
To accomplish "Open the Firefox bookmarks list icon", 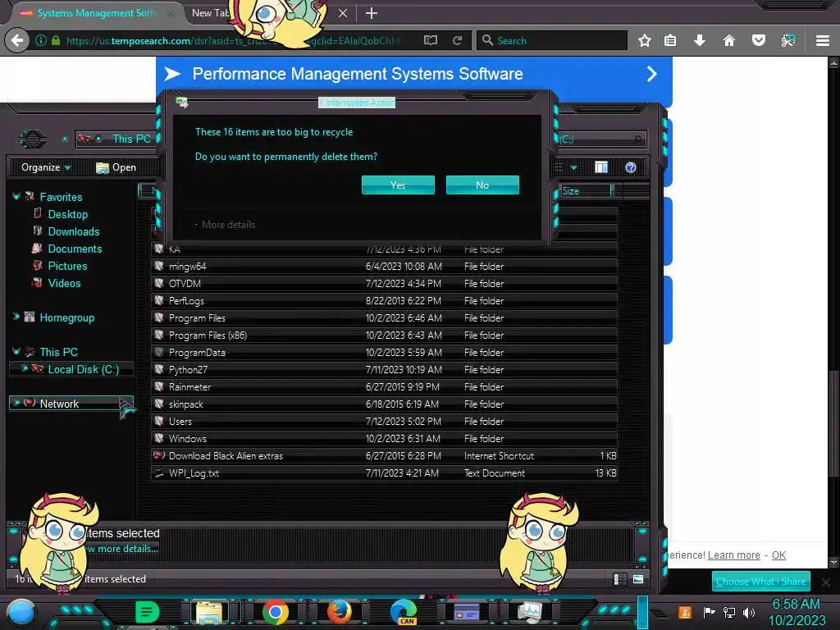I will point(669,40).
